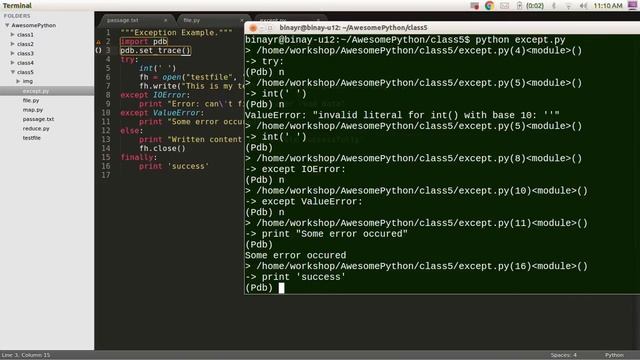Click the 'except IOError:' line in editor

[155, 95]
